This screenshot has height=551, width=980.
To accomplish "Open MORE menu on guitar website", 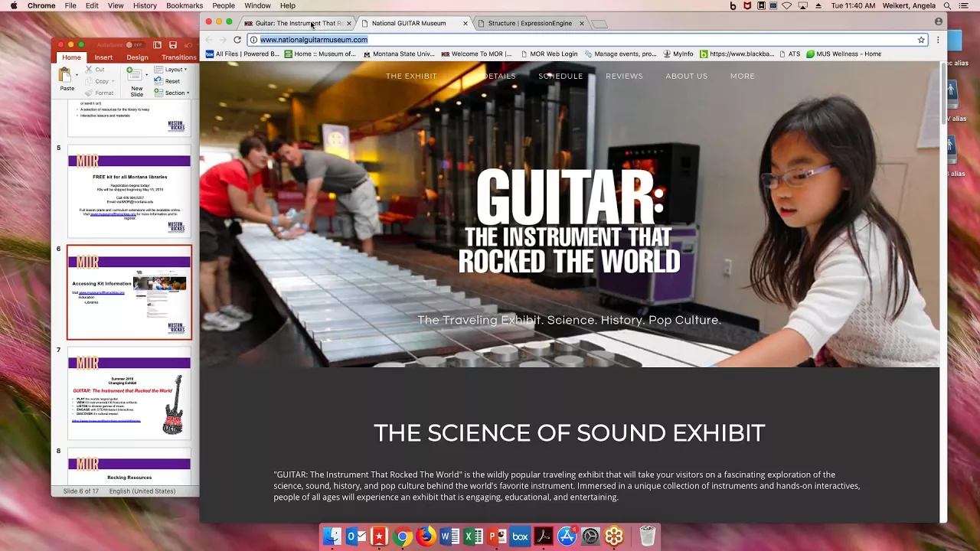I will 743,76.
